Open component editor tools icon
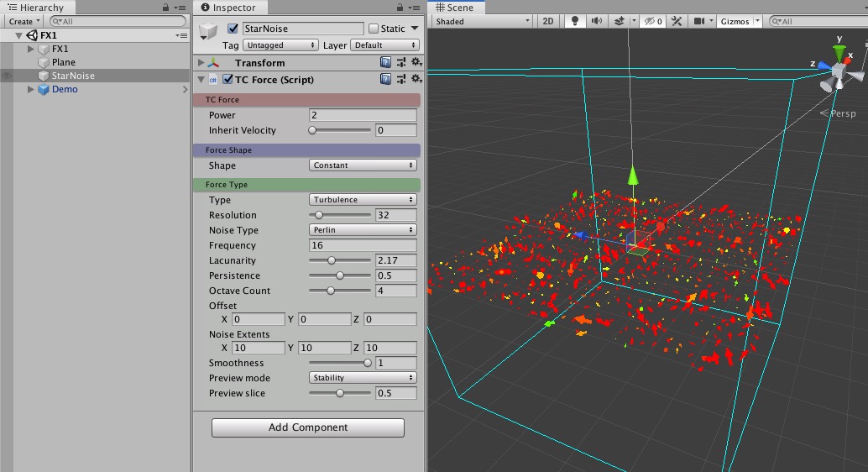The width and height of the screenshot is (868, 472). 677,21
